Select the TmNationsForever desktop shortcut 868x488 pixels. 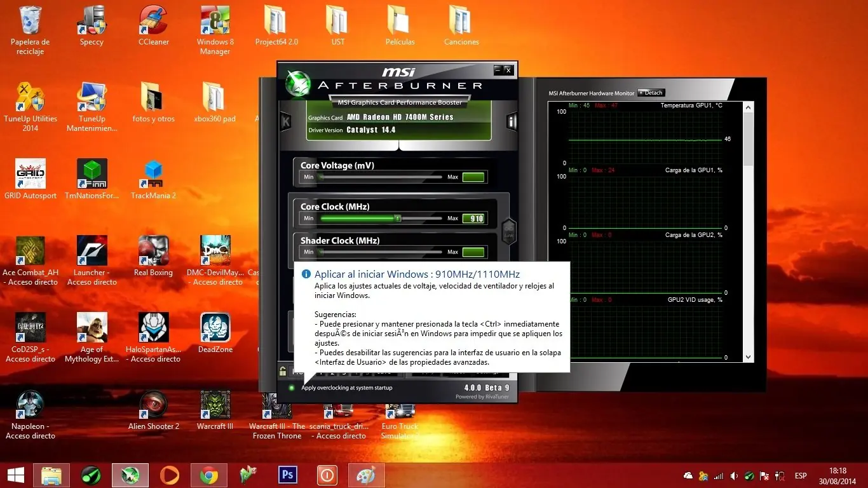pos(92,180)
